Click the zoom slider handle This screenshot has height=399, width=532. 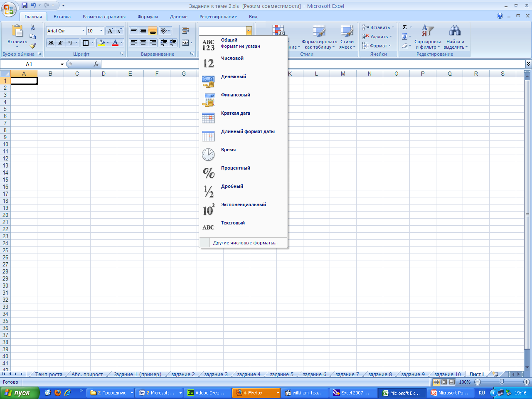(x=502, y=382)
